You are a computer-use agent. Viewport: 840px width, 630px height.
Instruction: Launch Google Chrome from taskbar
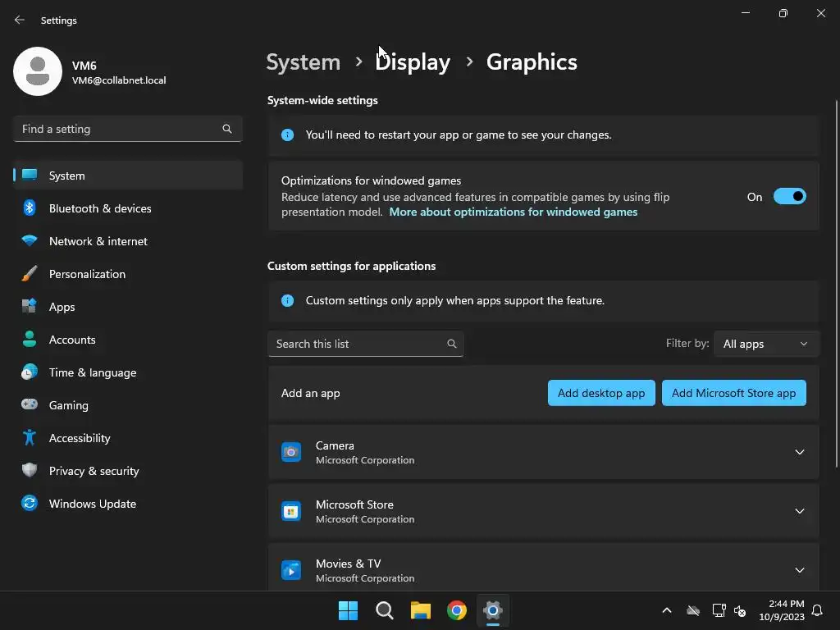pyautogui.click(x=456, y=610)
